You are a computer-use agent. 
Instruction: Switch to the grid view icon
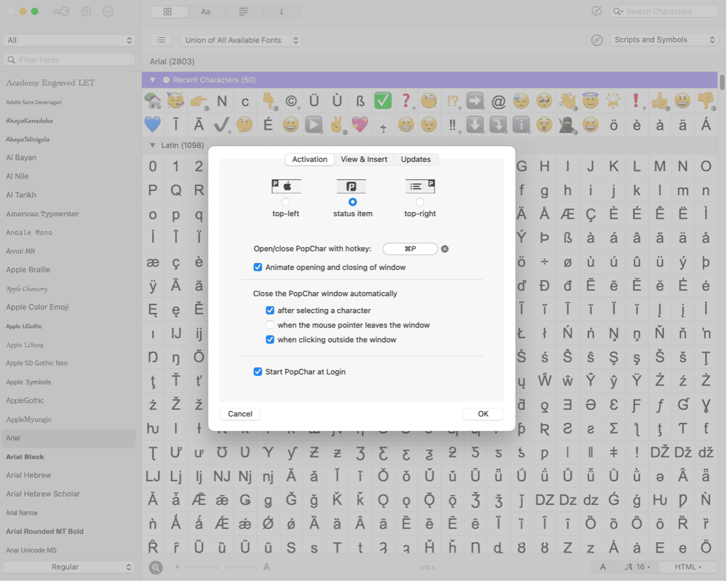168,11
